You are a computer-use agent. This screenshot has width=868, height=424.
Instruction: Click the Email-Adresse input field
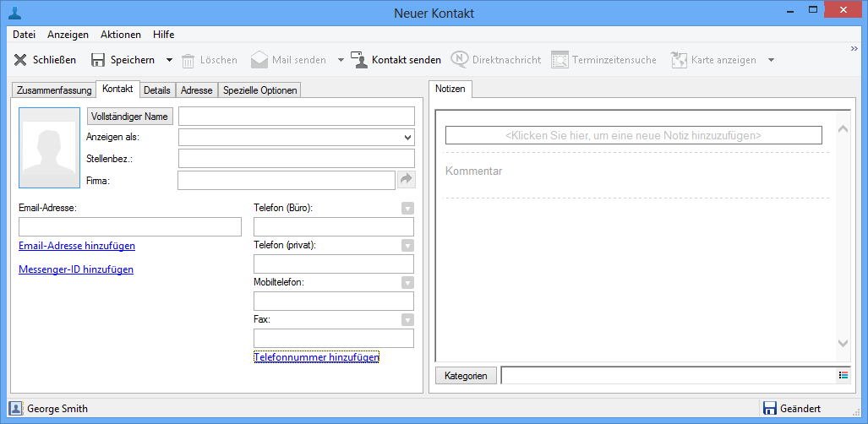tap(130, 227)
